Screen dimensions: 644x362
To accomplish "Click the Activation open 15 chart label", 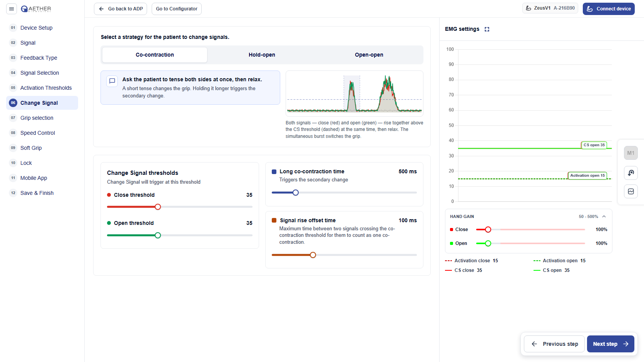I will (587, 176).
